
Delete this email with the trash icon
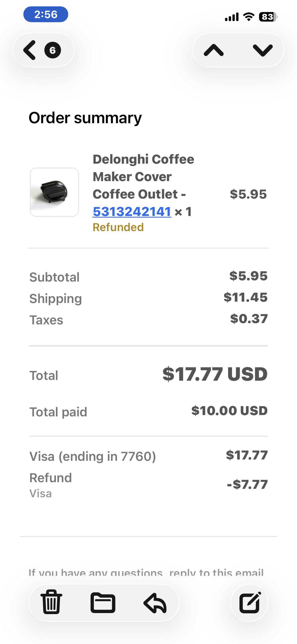coord(51,603)
